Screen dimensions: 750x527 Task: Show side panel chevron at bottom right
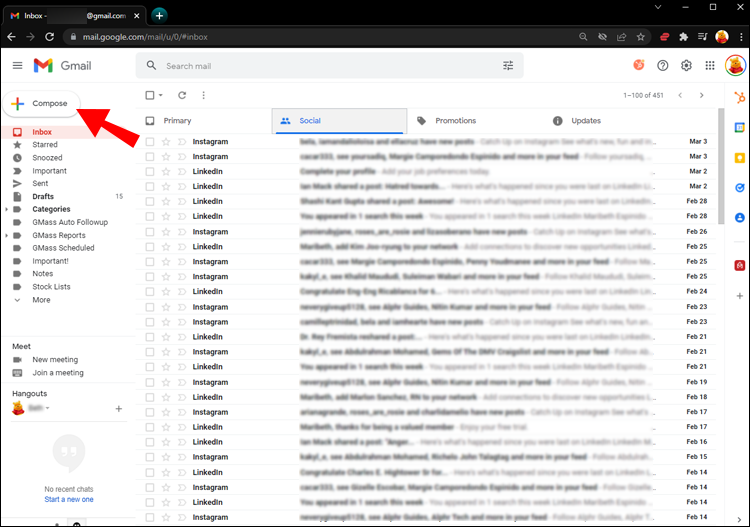pyautogui.click(x=739, y=519)
